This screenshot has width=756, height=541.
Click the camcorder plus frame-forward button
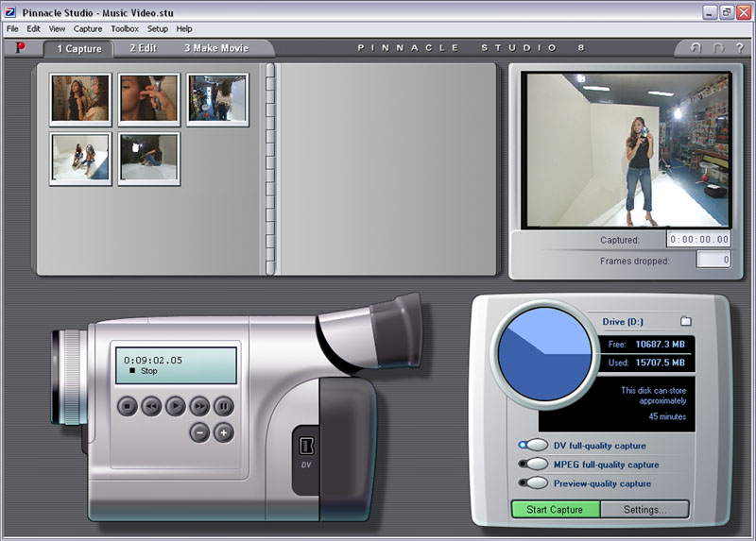click(224, 432)
